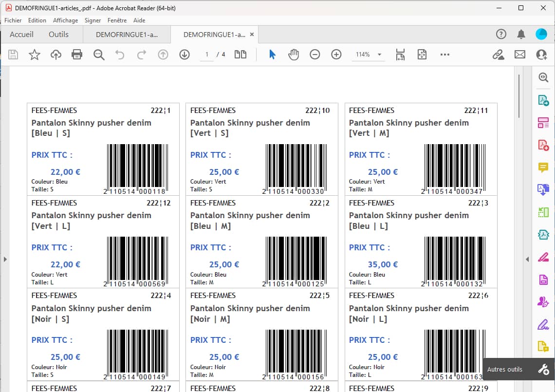Image resolution: width=555 pixels, height=392 pixels.
Task: Open notifications bell
Action: click(521, 34)
